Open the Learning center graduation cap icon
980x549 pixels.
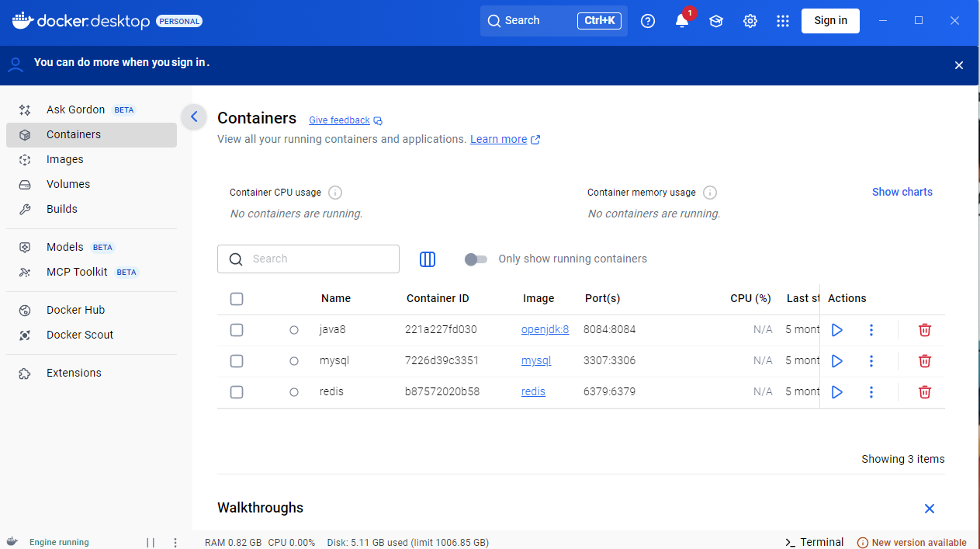[x=716, y=21]
